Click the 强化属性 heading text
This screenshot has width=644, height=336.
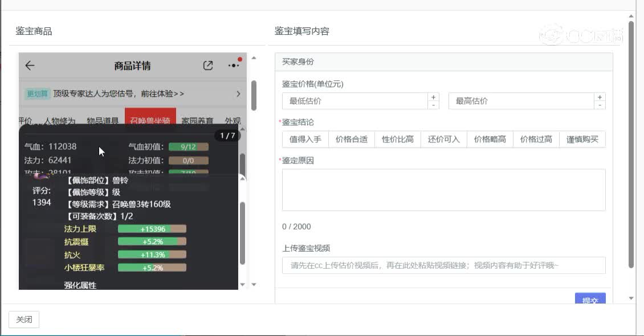point(80,285)
